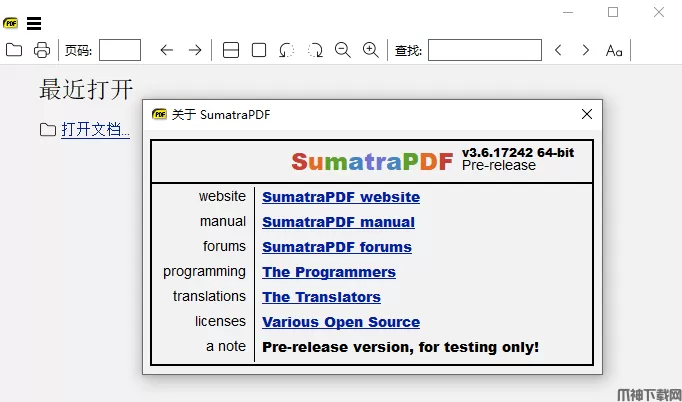This screenshot has width=682, height=402.
Task: Close the 关于 SumatraPDF dialog
Action: coord(587,114)
